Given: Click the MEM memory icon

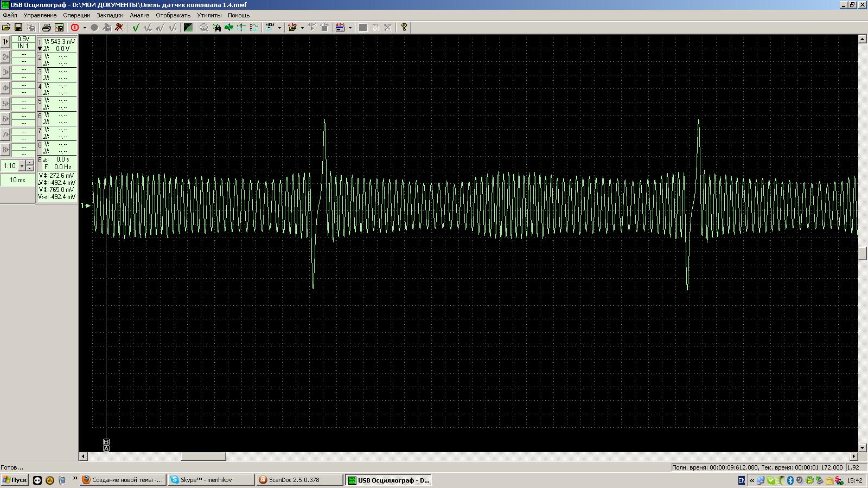Looking at the screenshot, I should [270, 27].
